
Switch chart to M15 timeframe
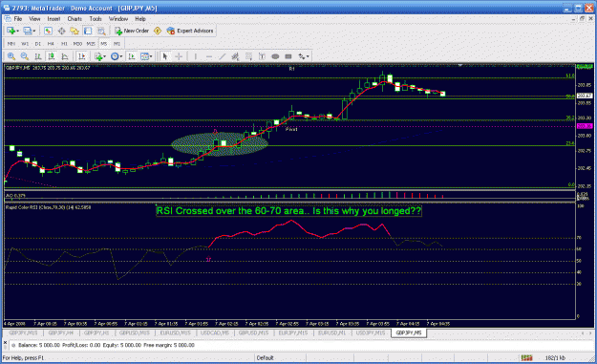(91, 44)
